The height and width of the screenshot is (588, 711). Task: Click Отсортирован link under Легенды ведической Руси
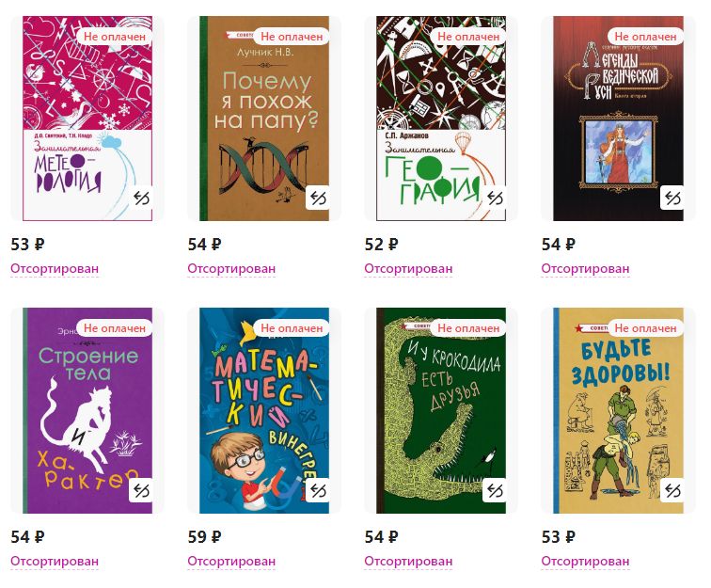tap(585, 268)
